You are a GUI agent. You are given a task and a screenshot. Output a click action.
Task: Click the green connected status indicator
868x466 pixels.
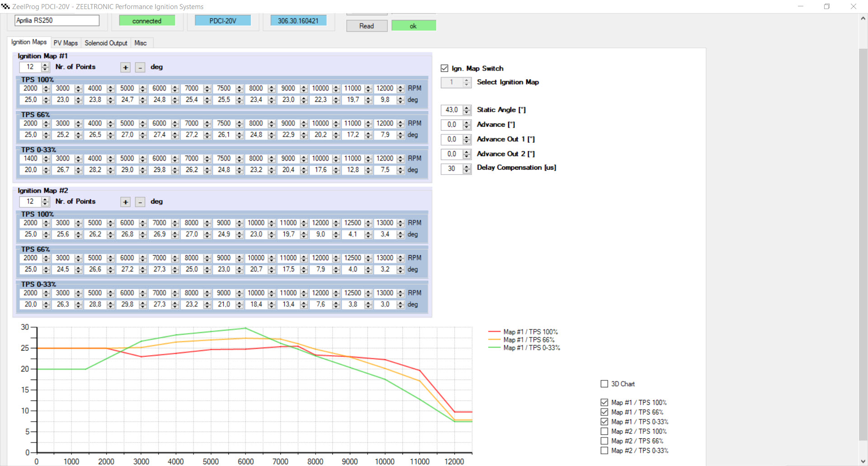tap(146, 21)
